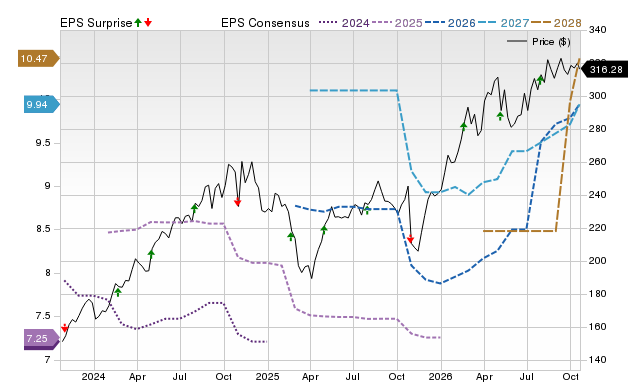Click the black 316.28 current price tag

[603, 70]
